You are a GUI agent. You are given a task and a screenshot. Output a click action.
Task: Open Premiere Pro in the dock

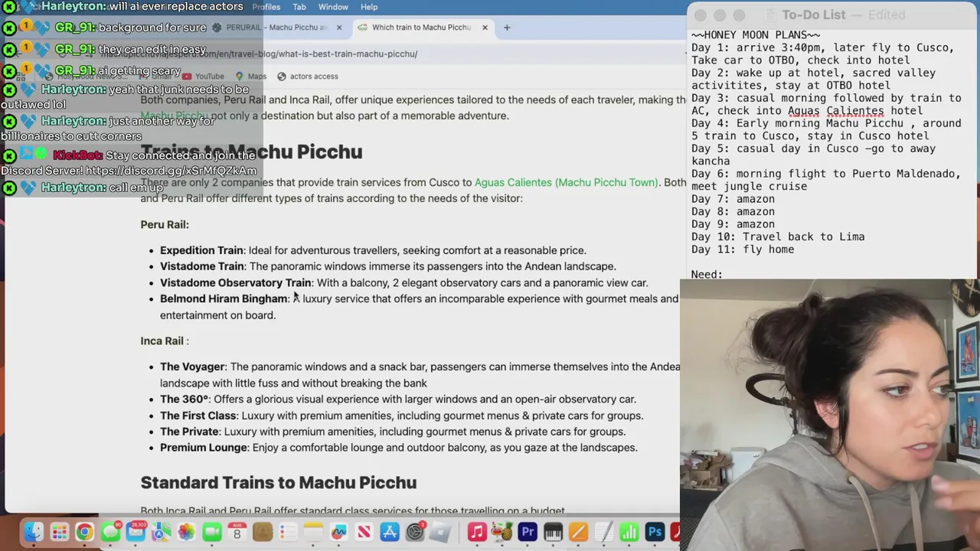tap(528, 532)
